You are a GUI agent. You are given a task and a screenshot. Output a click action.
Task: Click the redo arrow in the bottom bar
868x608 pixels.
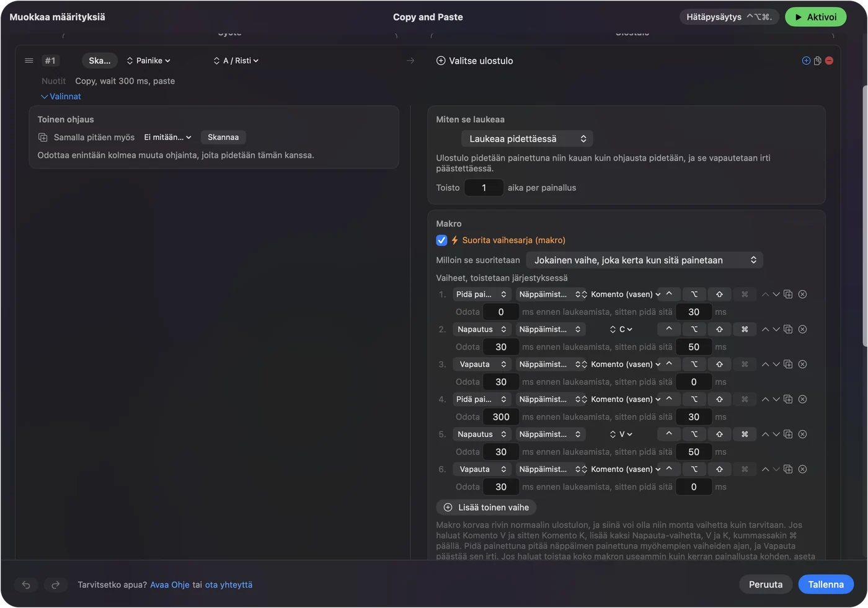pos(55,584)
